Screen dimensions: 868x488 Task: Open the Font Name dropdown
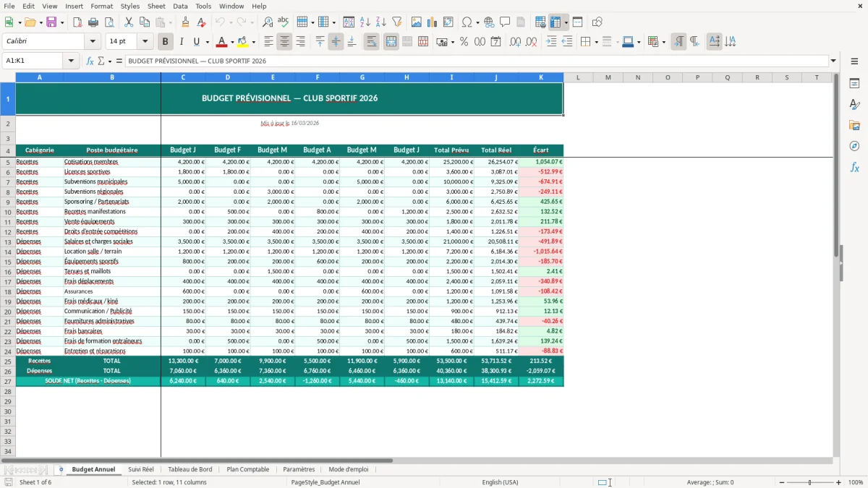[x=91, y=42]
